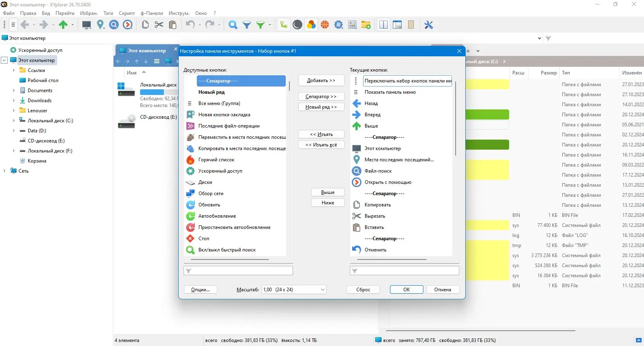Click the scissors Cut icon in toolbar

(x=159, y=25)
